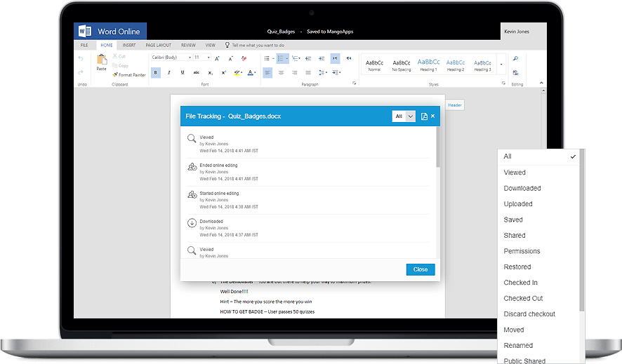Choose Renamed filter option
The width and height of the screenshot is (622, 364).
(x=518, y=345)
